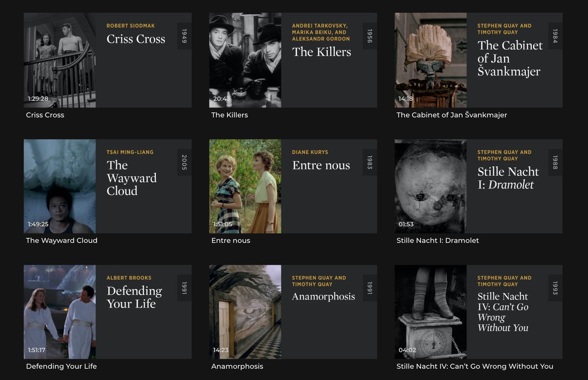Image resolution: width=588 pixels, height=380 pixels.
Task: Click the 1991 year tag on Anamorphosis
Action: click(369, 288)
